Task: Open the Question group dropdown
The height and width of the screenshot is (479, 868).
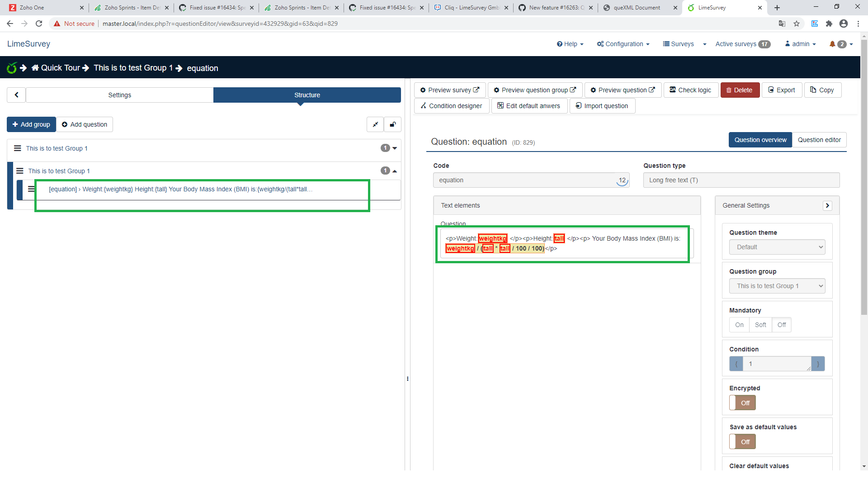Action: [777, 286]
